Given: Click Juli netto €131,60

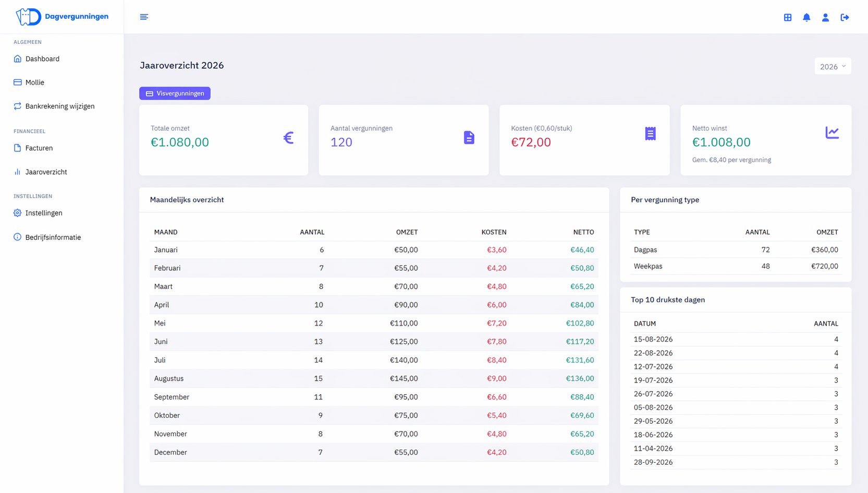Looking at the screenshot, I should pos(580,360).
